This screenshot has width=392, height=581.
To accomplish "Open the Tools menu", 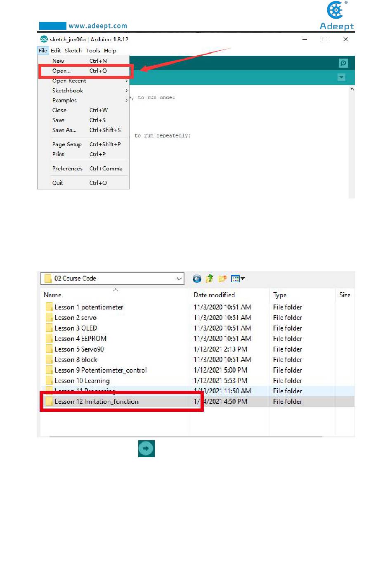I will 93,51.
